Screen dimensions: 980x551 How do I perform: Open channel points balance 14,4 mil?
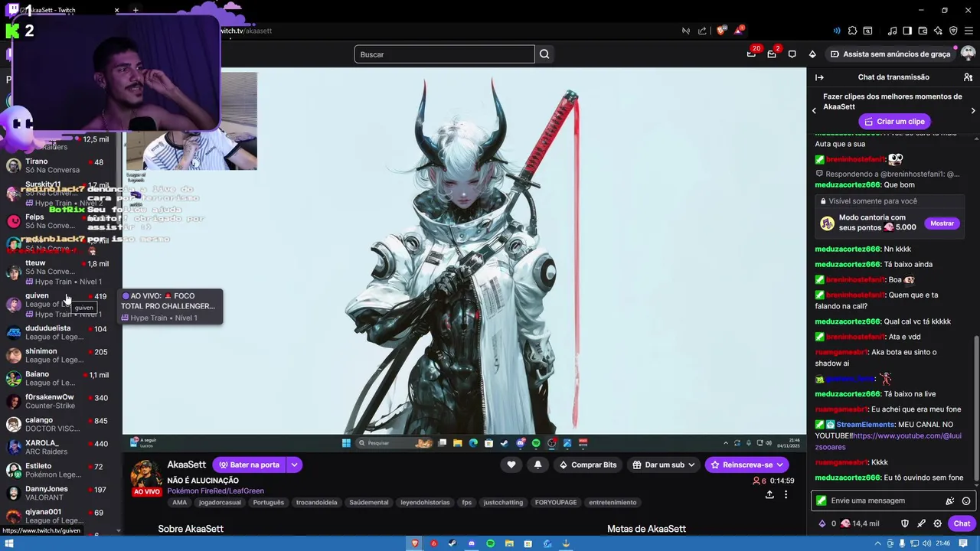coord(860,523)
